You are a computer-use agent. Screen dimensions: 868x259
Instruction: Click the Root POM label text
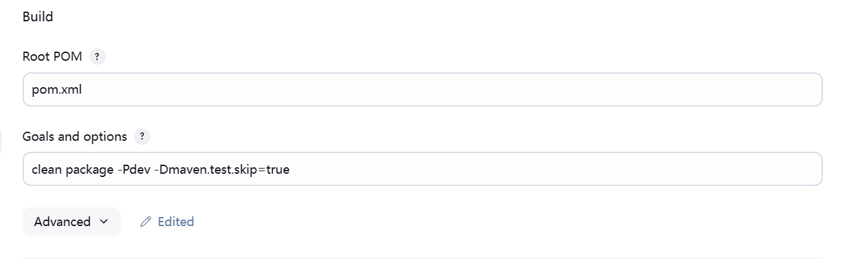coord(52,57)
